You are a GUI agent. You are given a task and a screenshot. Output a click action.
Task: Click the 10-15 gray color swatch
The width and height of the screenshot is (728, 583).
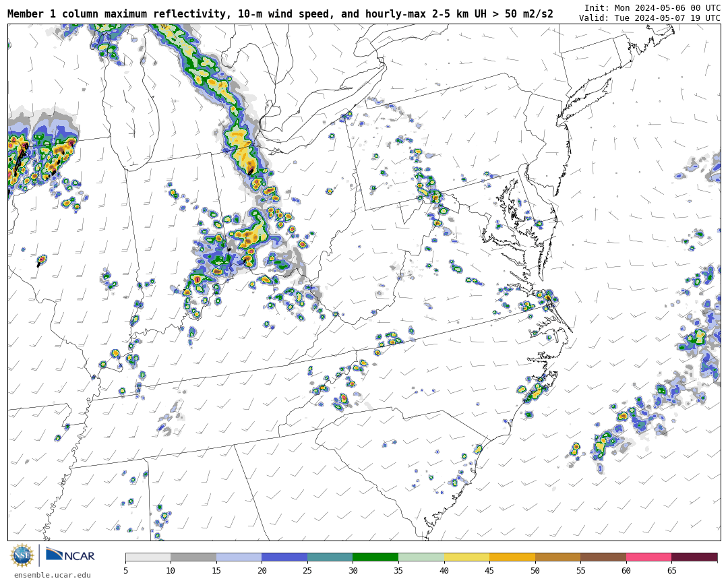click(193, 557)
